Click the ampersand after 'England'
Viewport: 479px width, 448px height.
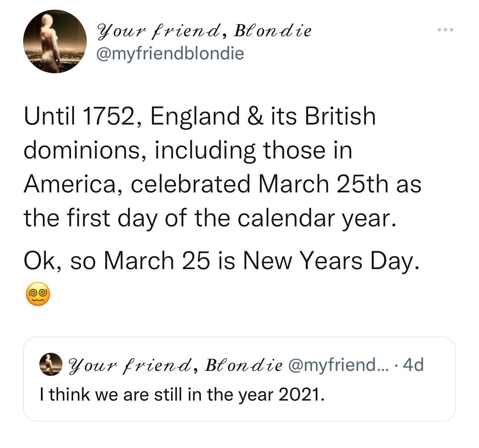pyautogui.click(x=254, y=117)
